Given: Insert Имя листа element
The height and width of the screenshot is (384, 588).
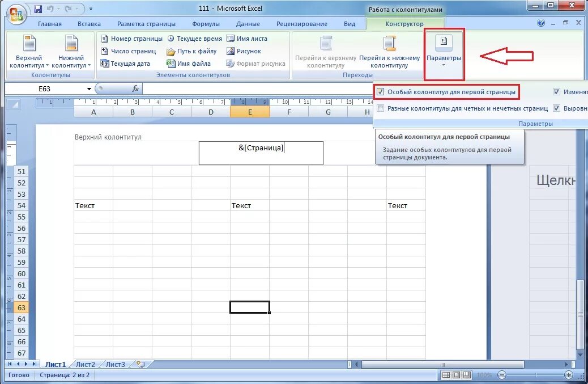Looking at the screenshot, I should click(x=247, y=39).
